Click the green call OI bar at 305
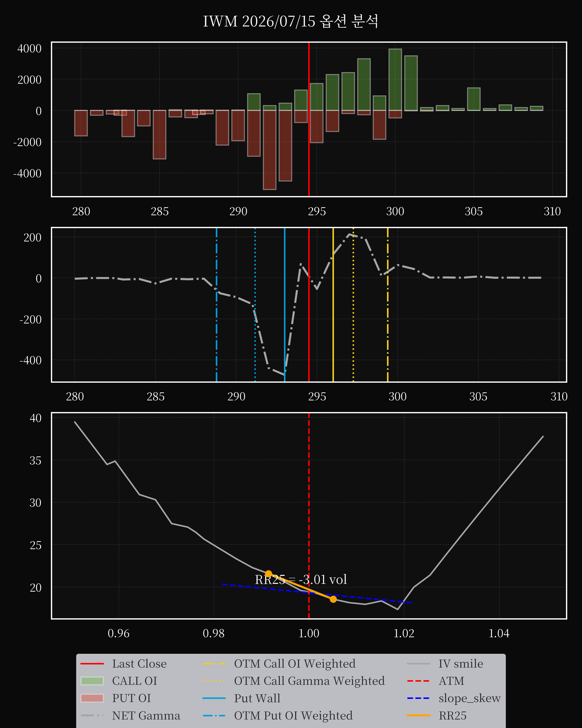582x728 pixels. [x=474, y=99]
